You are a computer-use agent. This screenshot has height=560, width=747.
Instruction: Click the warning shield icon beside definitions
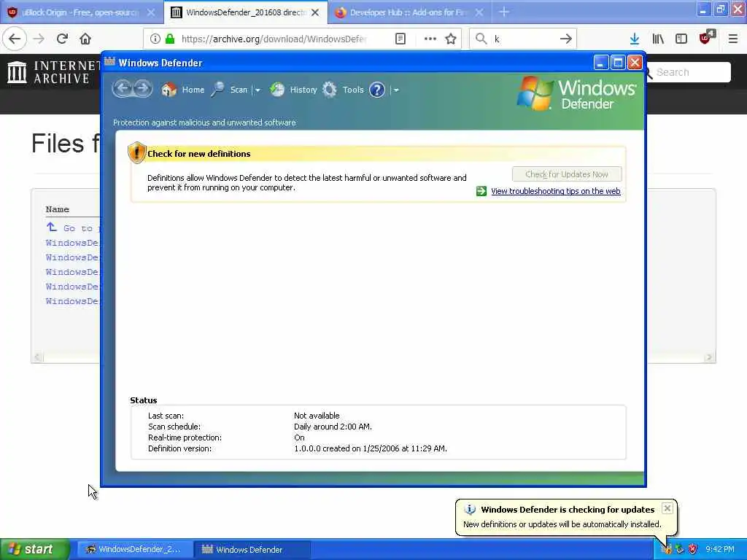136,152
